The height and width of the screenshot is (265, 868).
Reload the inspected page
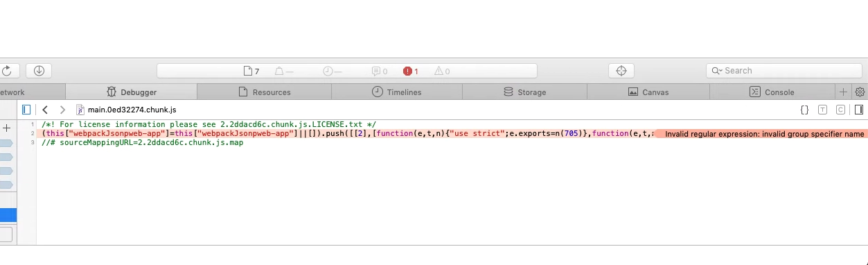tap(7, 71)
